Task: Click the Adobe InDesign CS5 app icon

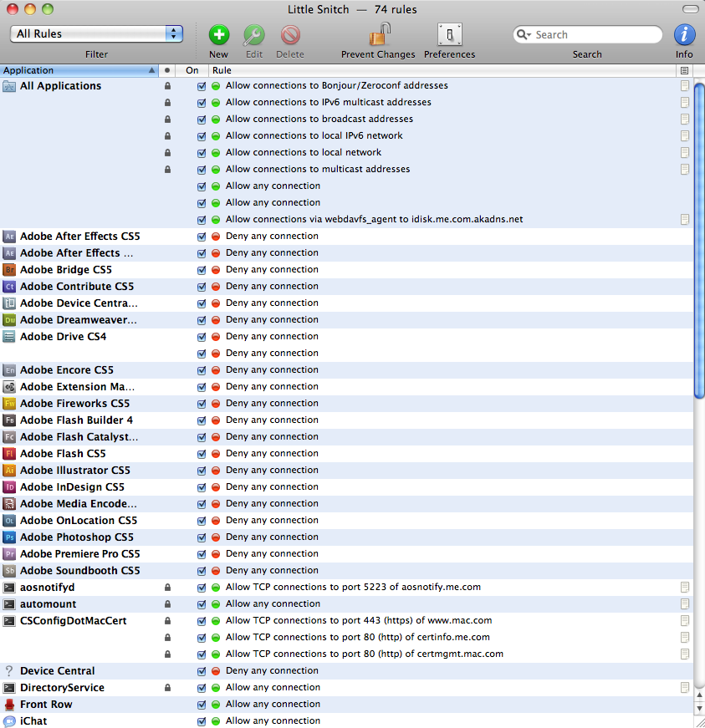Action: (9, 487)
